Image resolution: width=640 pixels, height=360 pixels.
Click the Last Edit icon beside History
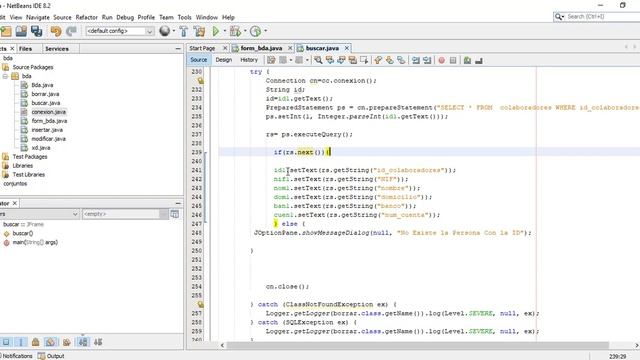271,60
